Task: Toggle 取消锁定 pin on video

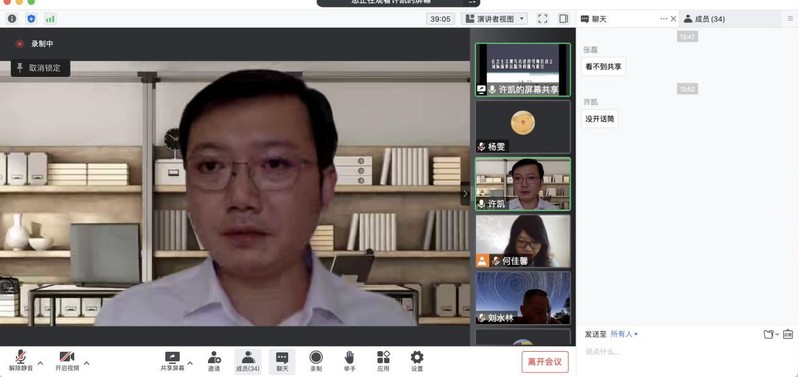Action: (x=40, y=68)
